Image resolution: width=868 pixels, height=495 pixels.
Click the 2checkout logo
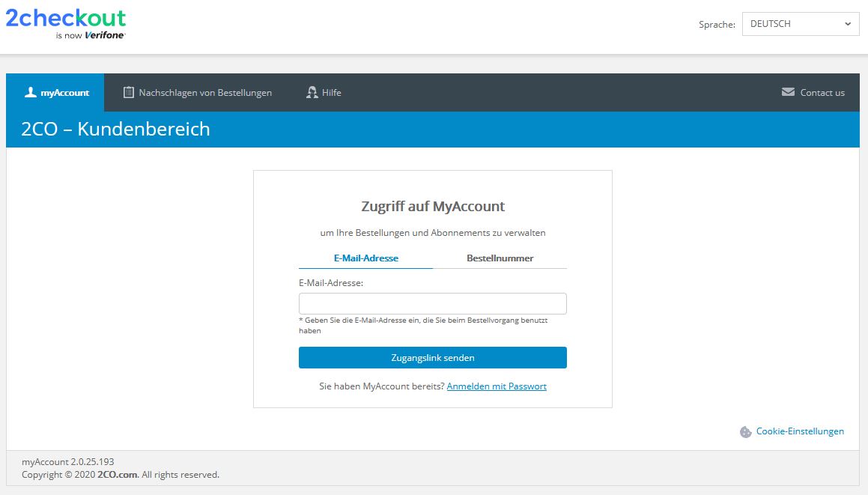66,19
